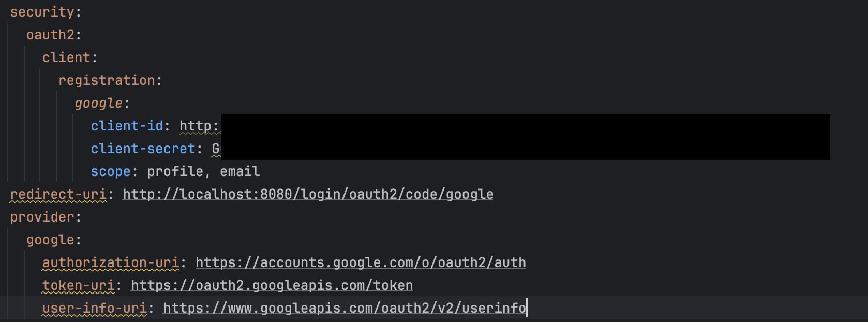Open the accounts.google.com oauth2 auth link
The height and width of the screenshot is (322, 868).
(361, 262)
